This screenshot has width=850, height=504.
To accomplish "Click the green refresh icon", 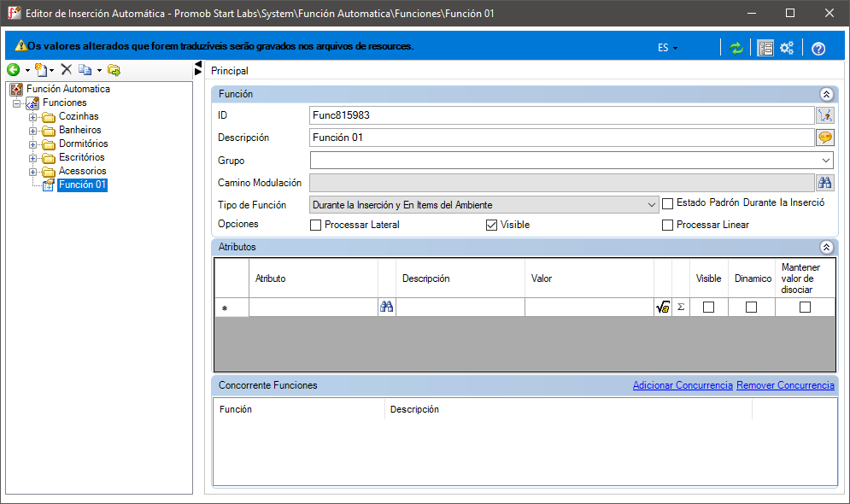I will click(x=736, y=48).
